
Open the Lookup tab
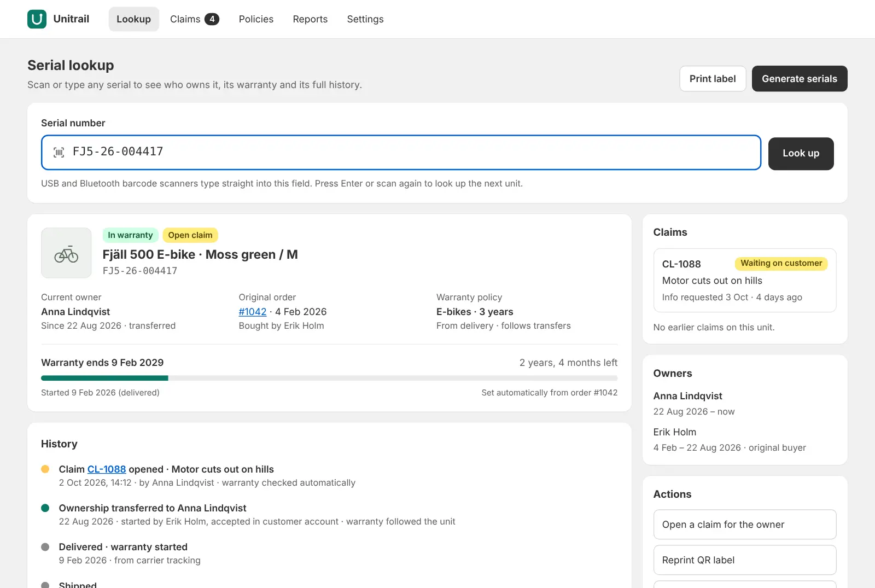click(x=133, y=19)
